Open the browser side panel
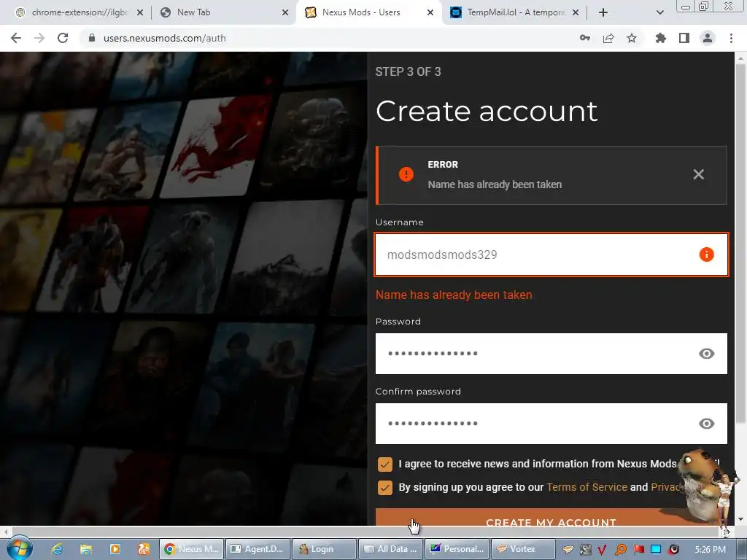Viewport: 747px width, 560px height. coord(684,38)
